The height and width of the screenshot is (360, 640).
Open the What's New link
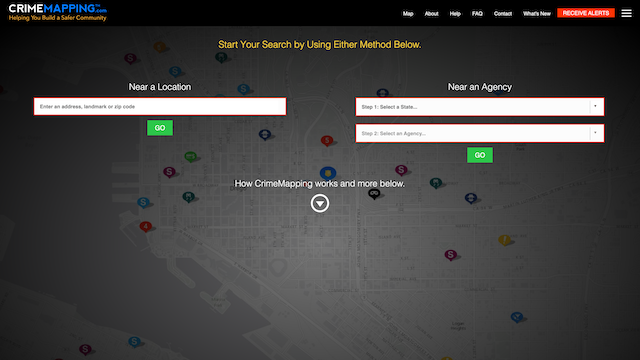536,13
